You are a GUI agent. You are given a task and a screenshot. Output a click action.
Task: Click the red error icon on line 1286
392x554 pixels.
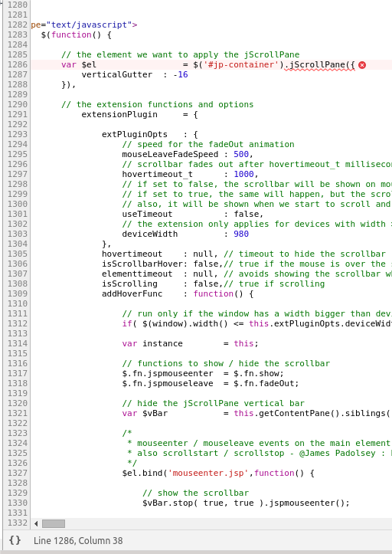pos(362,65)
